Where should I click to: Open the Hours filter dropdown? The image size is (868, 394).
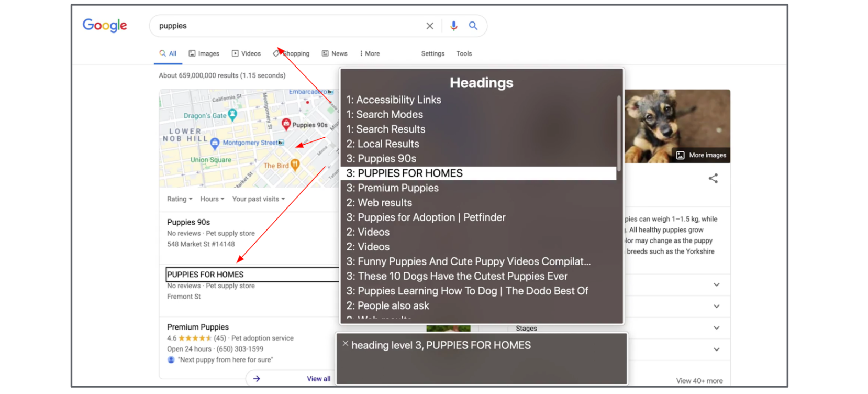click(212, 199)
